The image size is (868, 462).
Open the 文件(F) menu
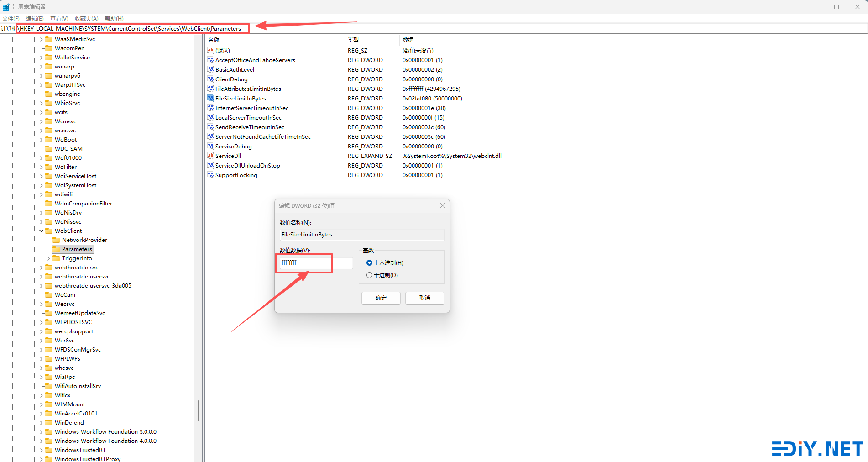pyautogui.click(x=10, y=19)
